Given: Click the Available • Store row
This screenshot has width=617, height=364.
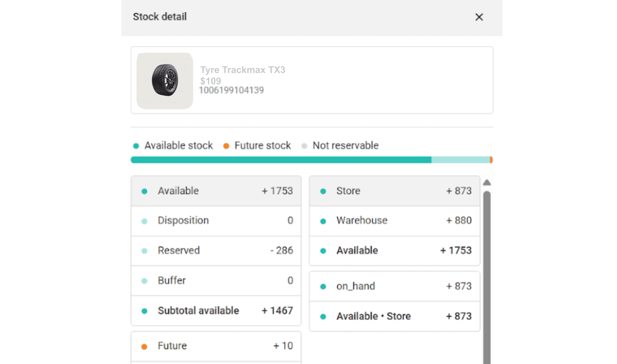Looking at the screenshot, I should pos(394,316).
